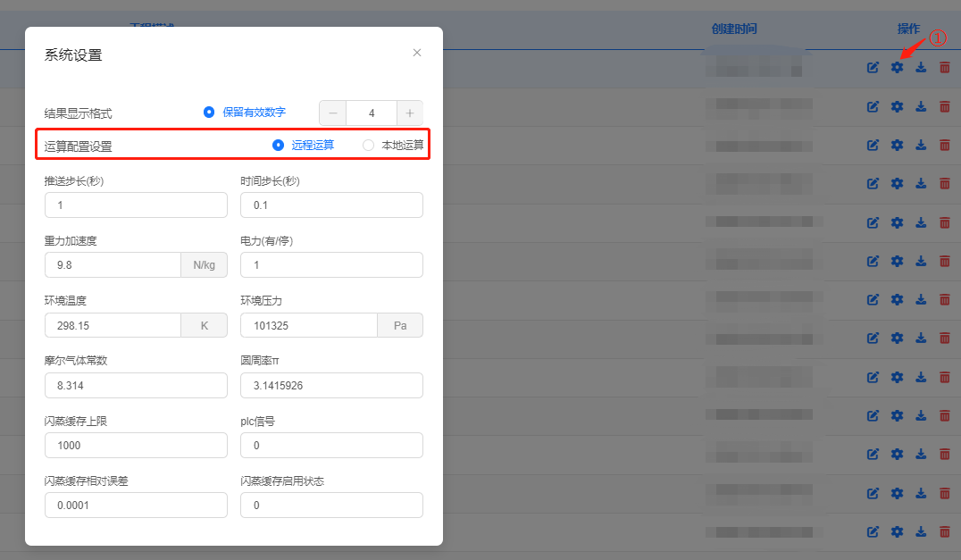Open settings gear in first table row
Image resolution: width=961 pixels, height=560 pixels.
point(898,67)
